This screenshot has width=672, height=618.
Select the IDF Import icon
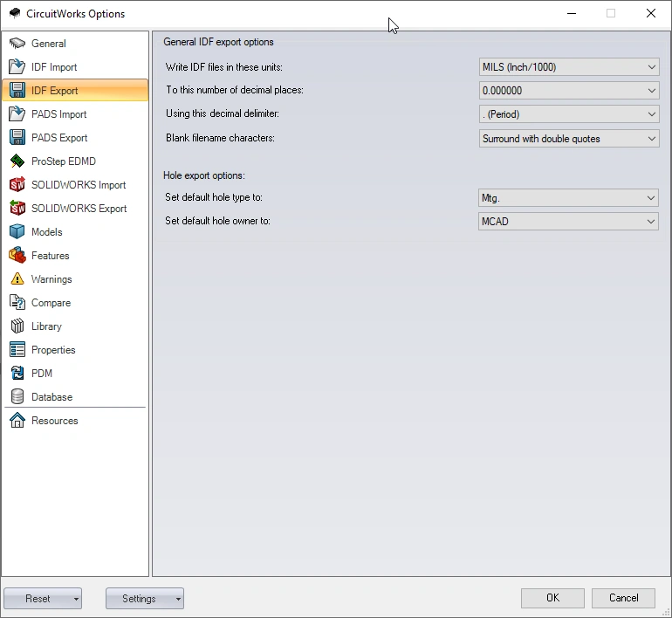click(x=17, y=67)
